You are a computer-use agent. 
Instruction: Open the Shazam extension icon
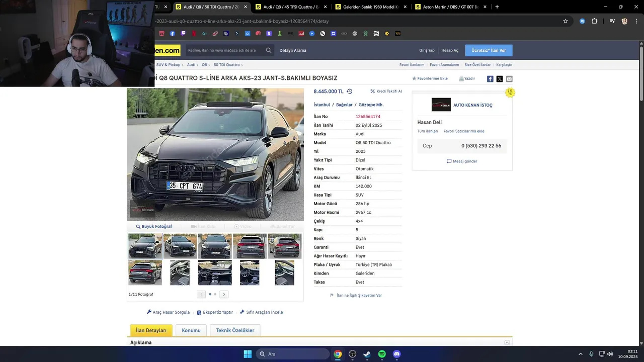[582, 21]
